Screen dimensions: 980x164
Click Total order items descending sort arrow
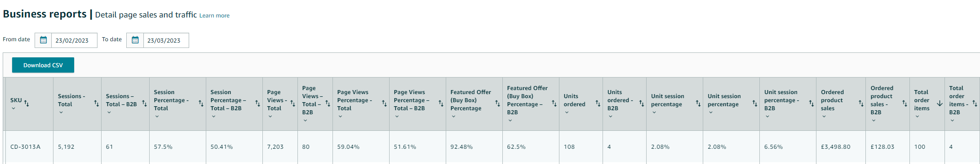click(x=940, y=104)
